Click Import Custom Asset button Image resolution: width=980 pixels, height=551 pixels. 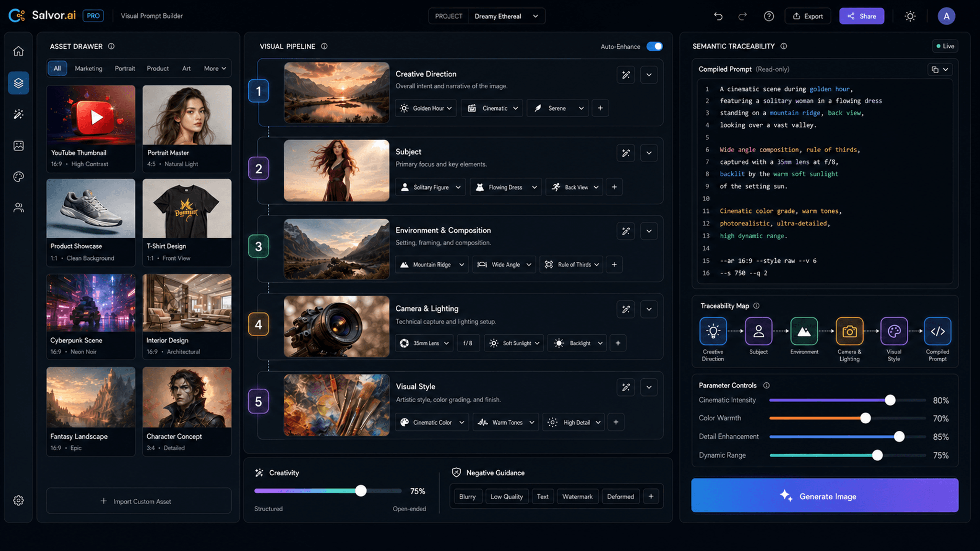tap(139, 501)
